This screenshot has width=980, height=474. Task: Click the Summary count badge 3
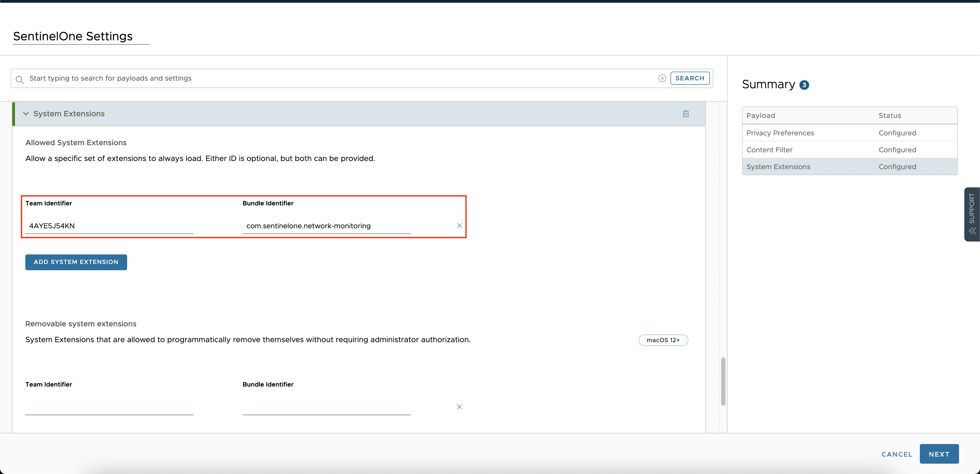tap(804, 85)
